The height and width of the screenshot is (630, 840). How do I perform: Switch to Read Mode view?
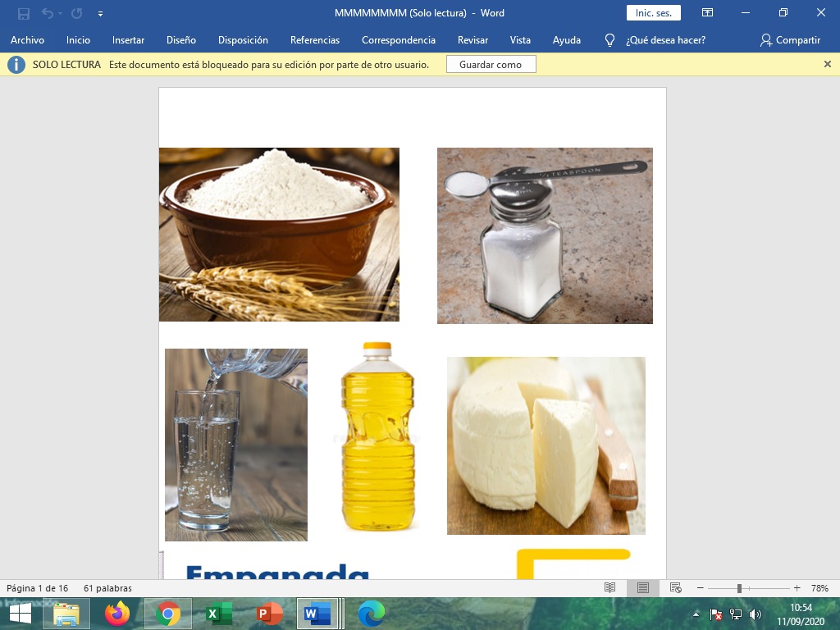609,588
